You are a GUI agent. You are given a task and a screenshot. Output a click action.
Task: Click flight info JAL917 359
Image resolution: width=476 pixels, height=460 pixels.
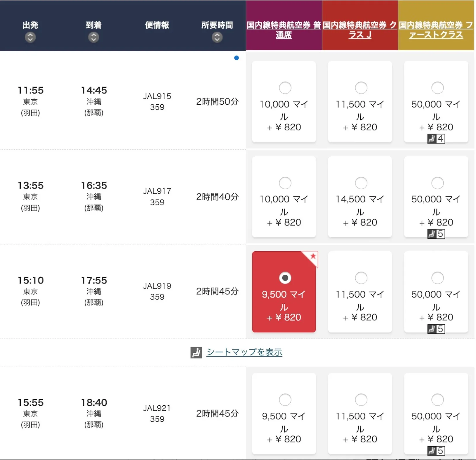[157, 197]
